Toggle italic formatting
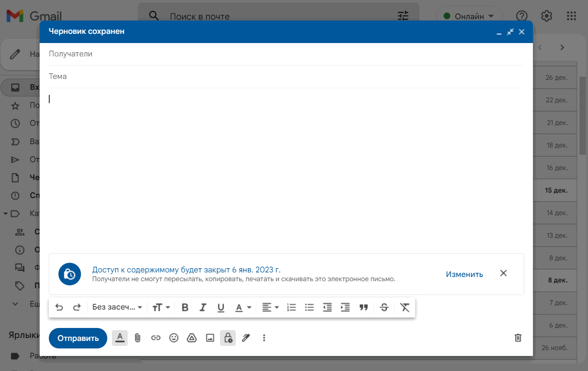 click(203, 307)
